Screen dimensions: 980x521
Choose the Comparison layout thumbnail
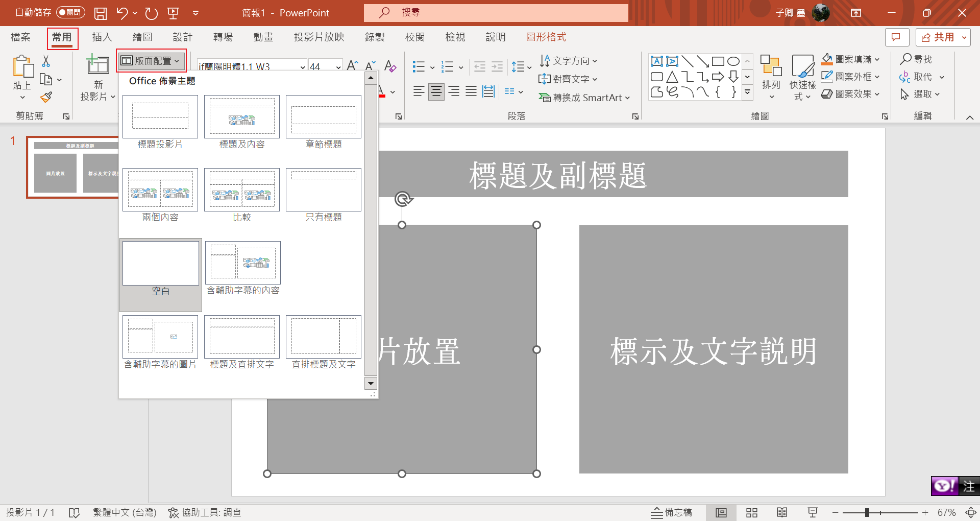(242, 190)
